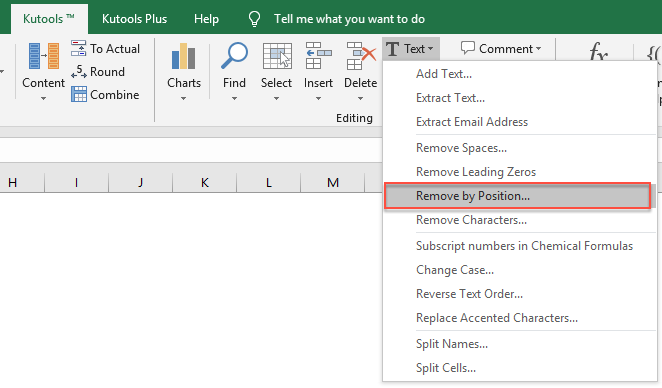Select column M header
The width and height of the screenshot is (662, 388).
pyautogui.click(x=333, y=182)
